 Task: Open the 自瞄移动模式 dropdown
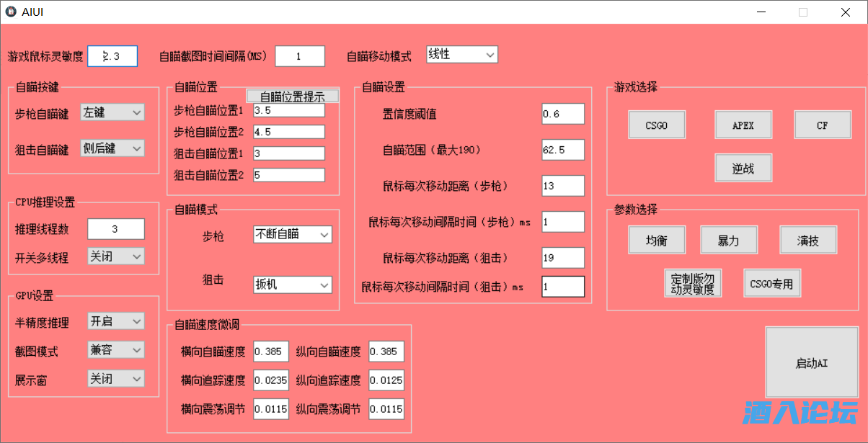click(461, 55)
